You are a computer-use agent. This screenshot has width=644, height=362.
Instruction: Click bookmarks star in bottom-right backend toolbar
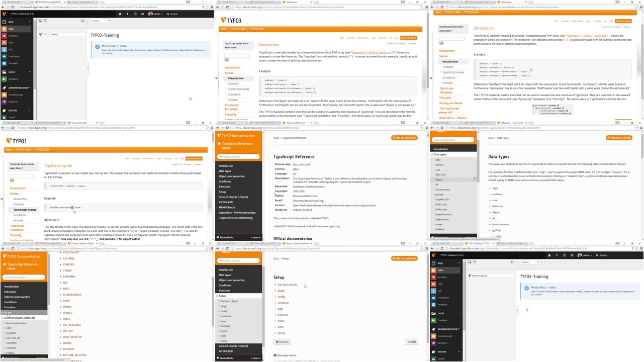pos(550,255)
